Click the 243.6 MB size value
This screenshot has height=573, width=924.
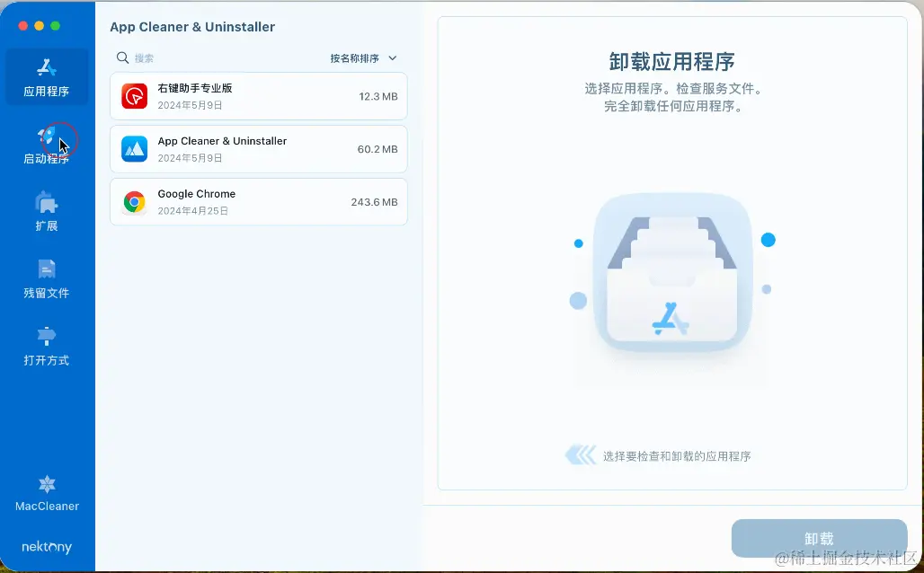point(374,202)
